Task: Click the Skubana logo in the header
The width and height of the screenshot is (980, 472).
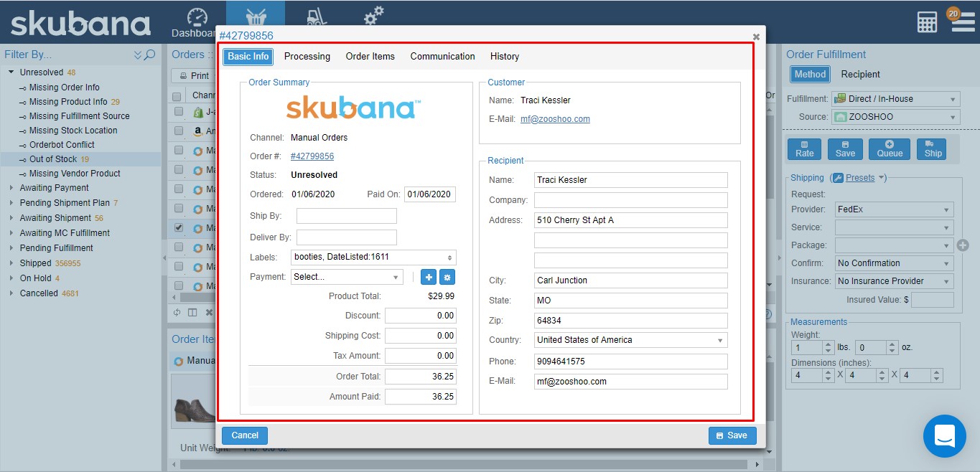Action: click(80, 23)
